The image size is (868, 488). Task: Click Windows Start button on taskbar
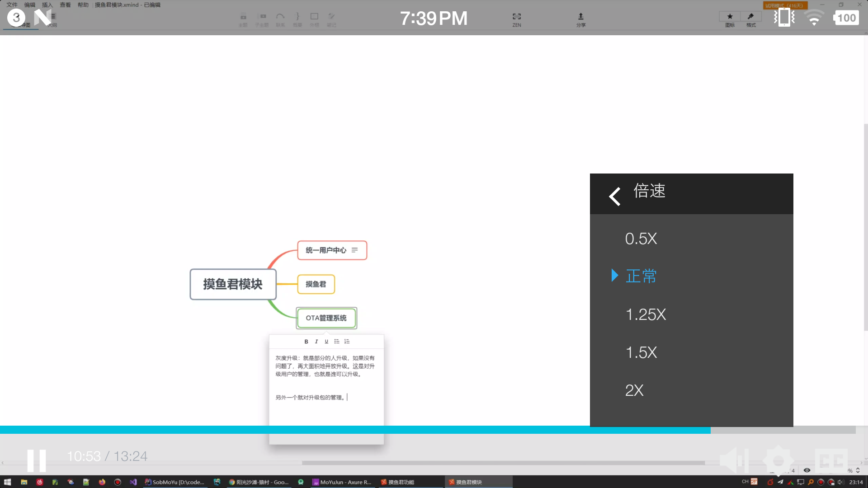pyautogui.click(x=7, y=482)
